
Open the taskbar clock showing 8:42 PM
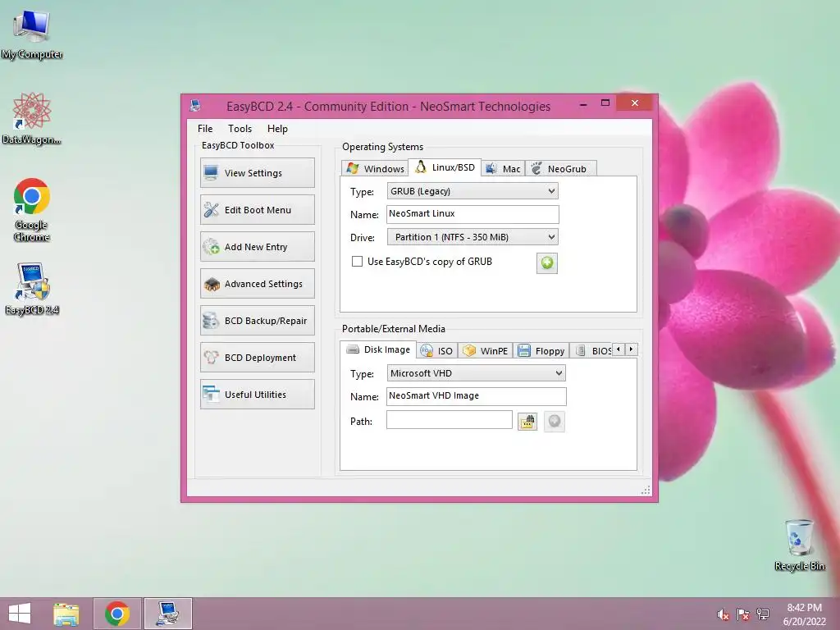click(804, 614)
